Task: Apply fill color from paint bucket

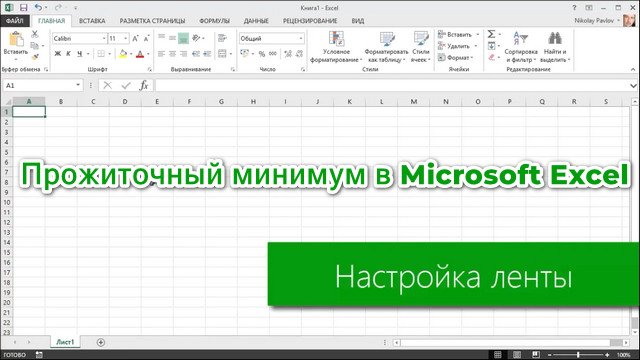Action: click(123, 53)
